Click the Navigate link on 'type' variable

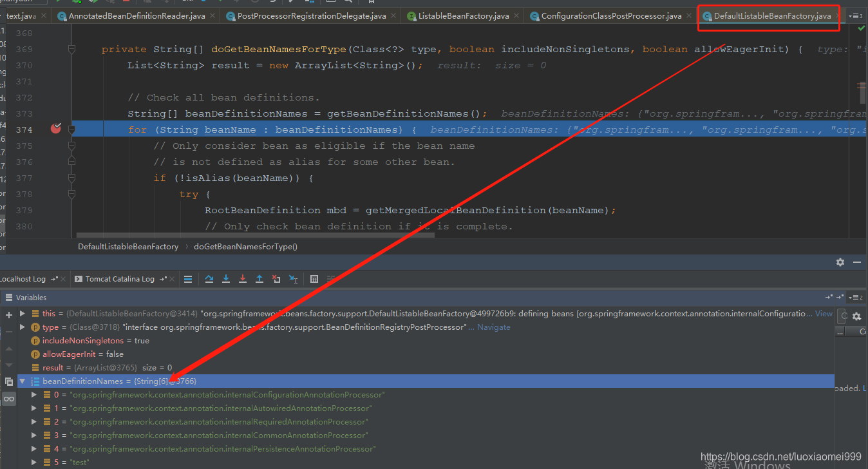tap(493, 327)
